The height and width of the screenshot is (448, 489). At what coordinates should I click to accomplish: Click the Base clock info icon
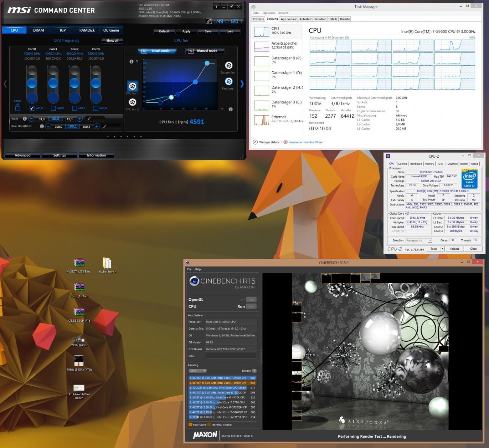pos(42,126)
